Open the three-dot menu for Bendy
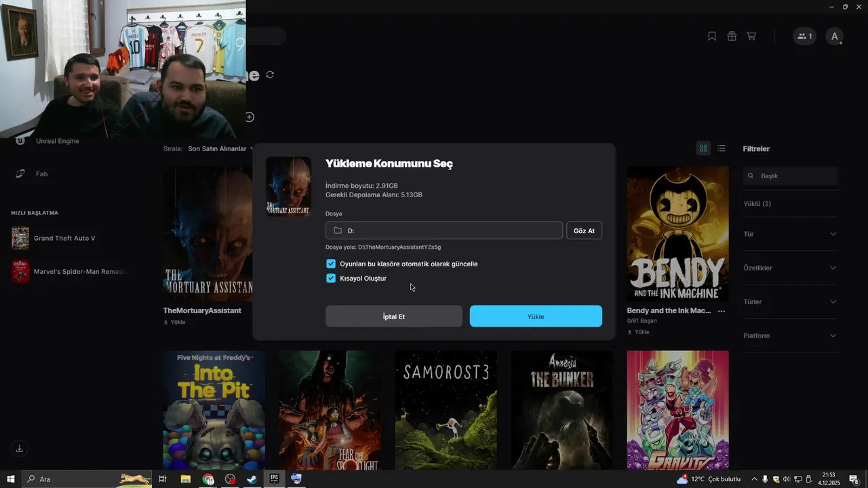The image size is (868, 488). tap(722, 311)
